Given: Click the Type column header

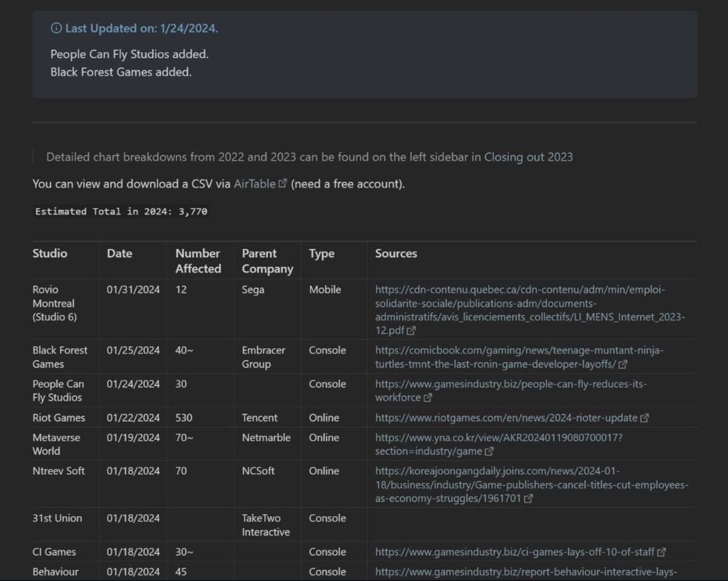Looking at the screenshot, I should [x=322, y=254].
